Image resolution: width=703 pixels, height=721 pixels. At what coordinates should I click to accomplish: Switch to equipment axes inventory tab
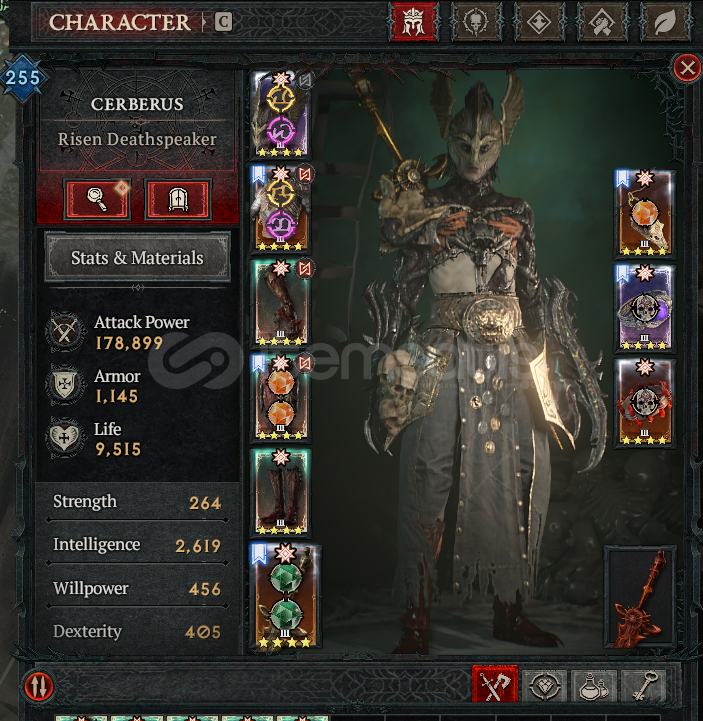pos(494,686)
